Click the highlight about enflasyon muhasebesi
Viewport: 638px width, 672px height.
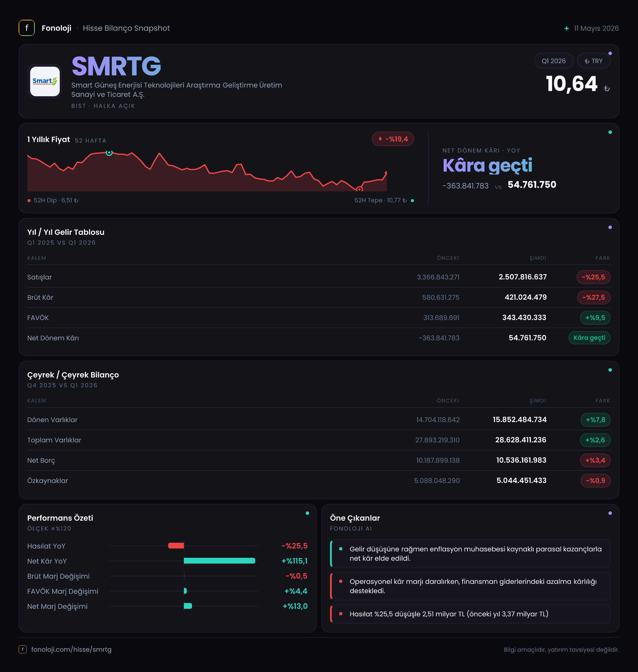coord(470,554)
